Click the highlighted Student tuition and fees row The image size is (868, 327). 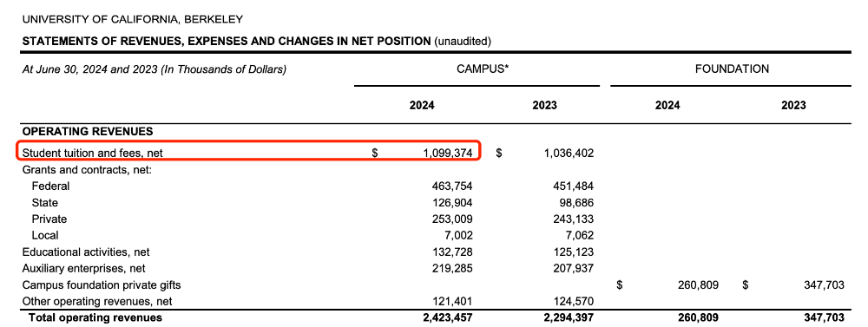(x=248, y=152)
